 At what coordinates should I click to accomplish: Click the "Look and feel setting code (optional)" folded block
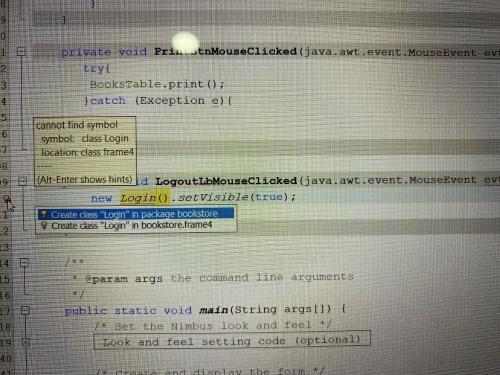click(232, 341)
